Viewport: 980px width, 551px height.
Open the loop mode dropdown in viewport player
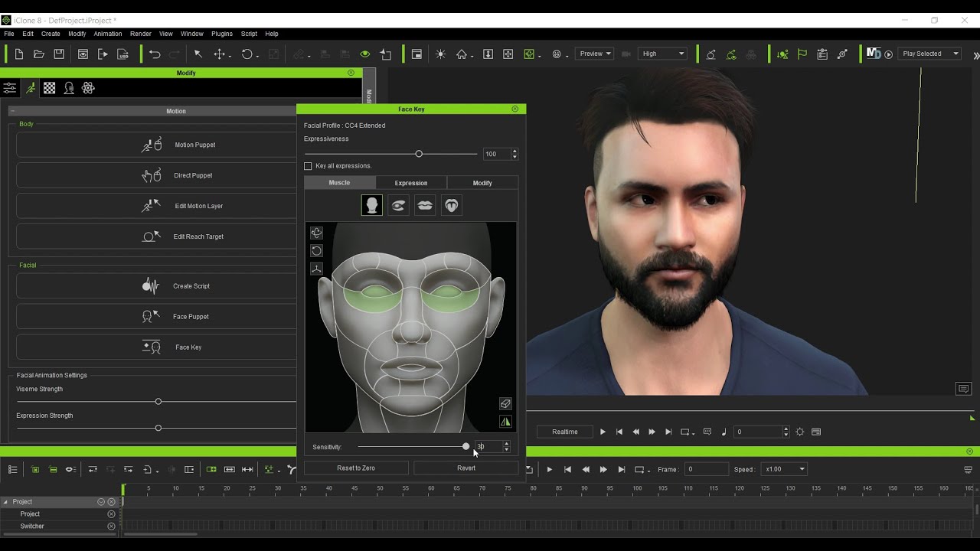(687, 432)
